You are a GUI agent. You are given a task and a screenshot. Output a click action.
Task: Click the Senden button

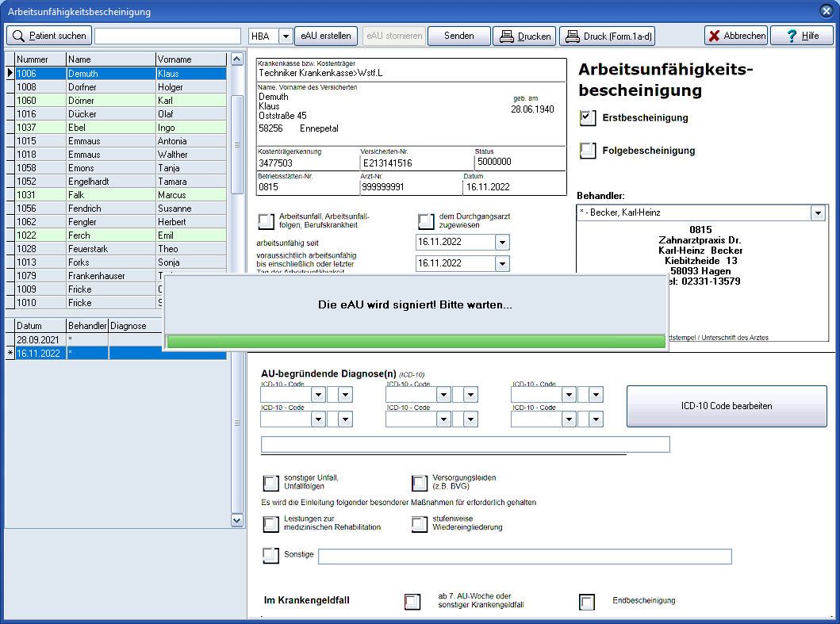click(x=459, y=36)
